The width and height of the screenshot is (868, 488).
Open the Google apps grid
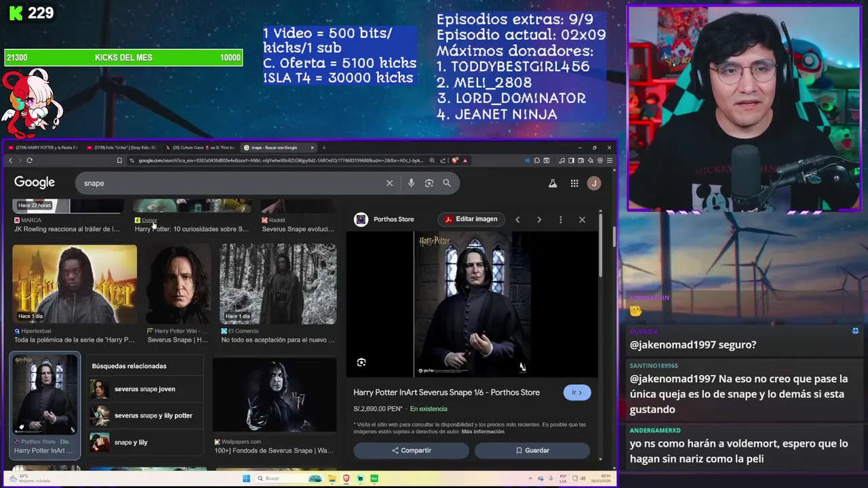click(x=574, y=183)
